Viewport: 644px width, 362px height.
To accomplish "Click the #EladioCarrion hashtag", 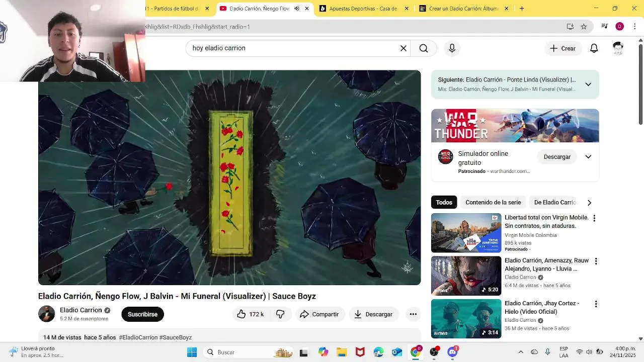I will coord(138,337).
